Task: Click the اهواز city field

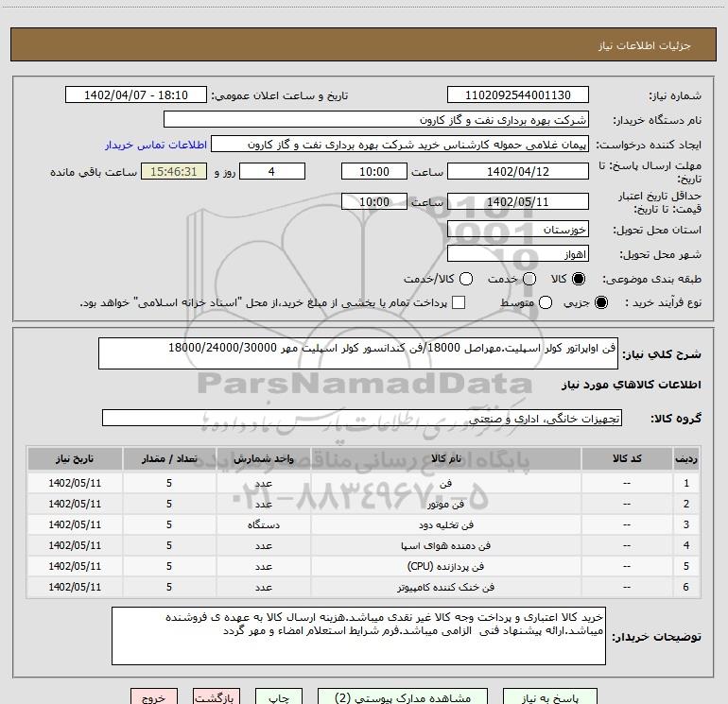Action: [518, 254]
